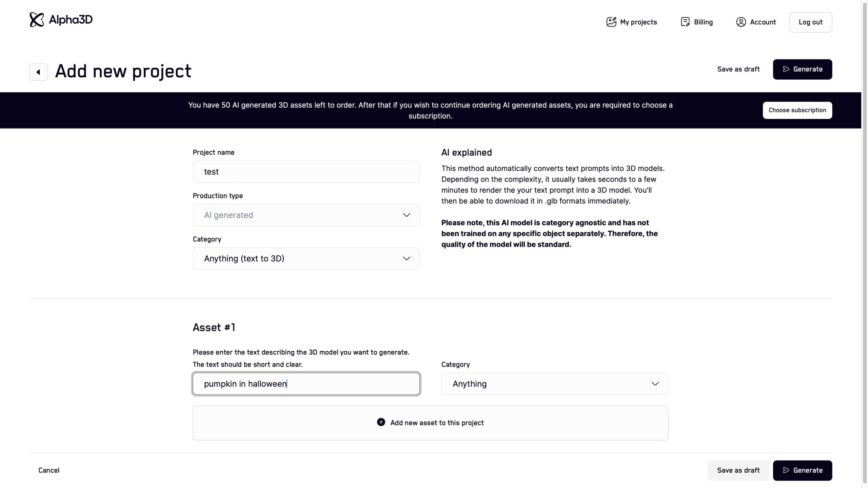Open the Asset #1 Category dropdown
The image size is (868, 488).
pos(554,384)
